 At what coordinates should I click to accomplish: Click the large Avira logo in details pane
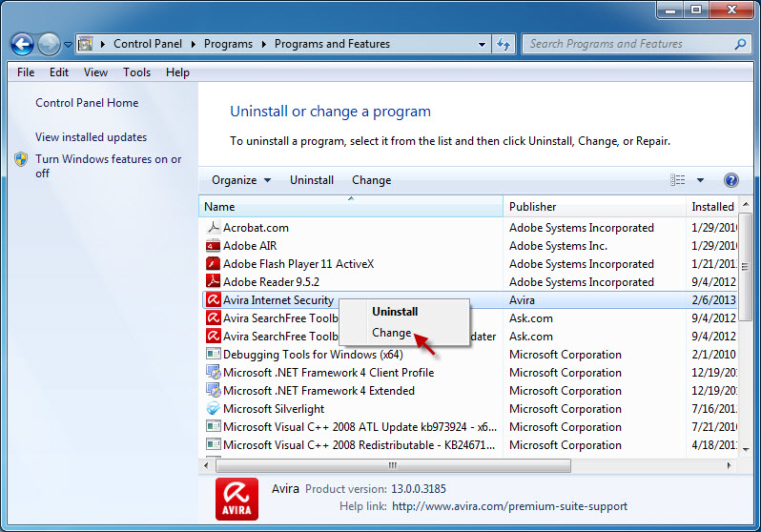(237, 499)
